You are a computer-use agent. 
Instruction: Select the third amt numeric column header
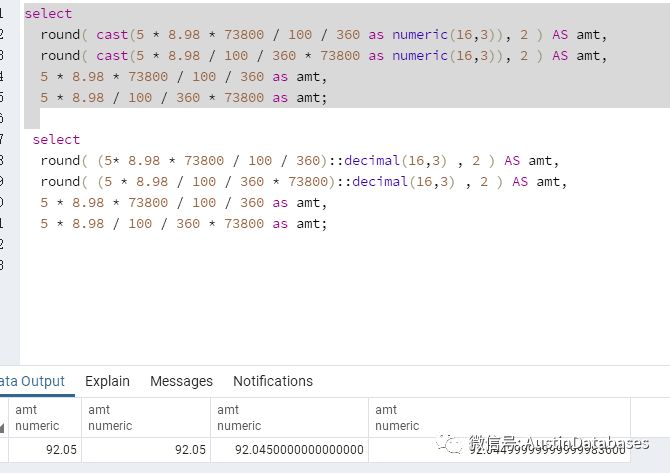tap(289, 417)
